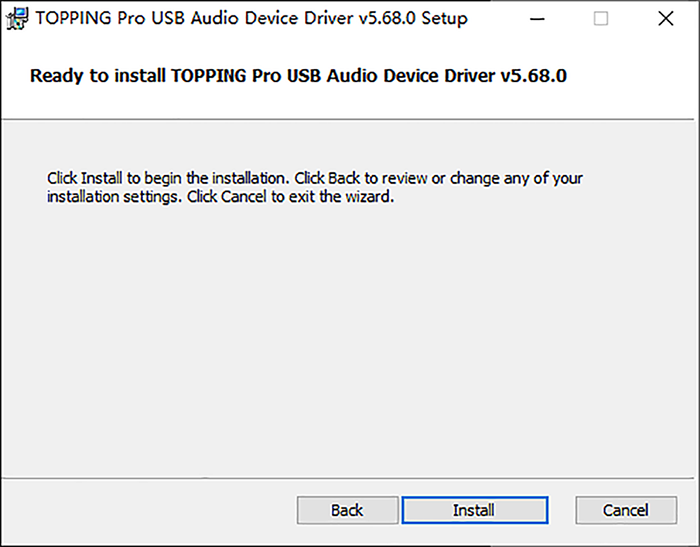Minimize the TOPPING driver setup window

[537, 18]
